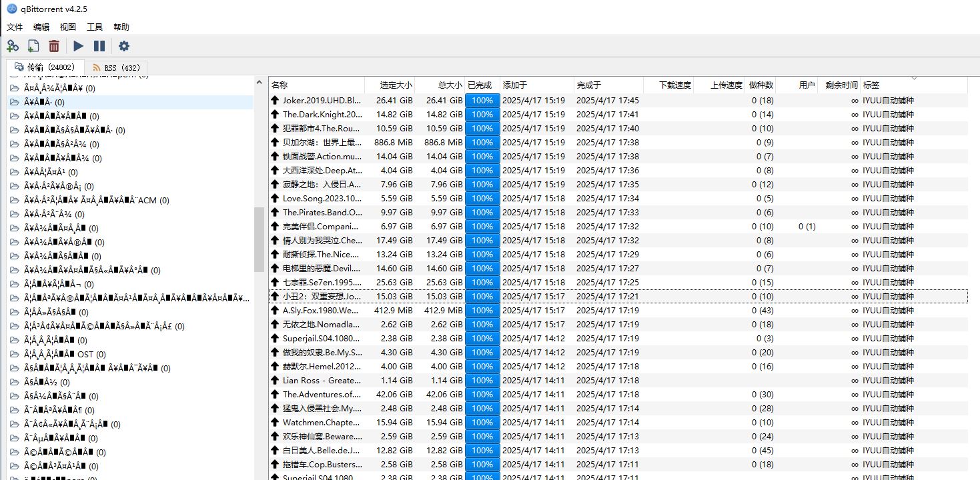980x480 pixels.
Task: Click seeding arrow icon of 赫默尔.Hemel.2012 row
Action: click(x=275, y=366)
